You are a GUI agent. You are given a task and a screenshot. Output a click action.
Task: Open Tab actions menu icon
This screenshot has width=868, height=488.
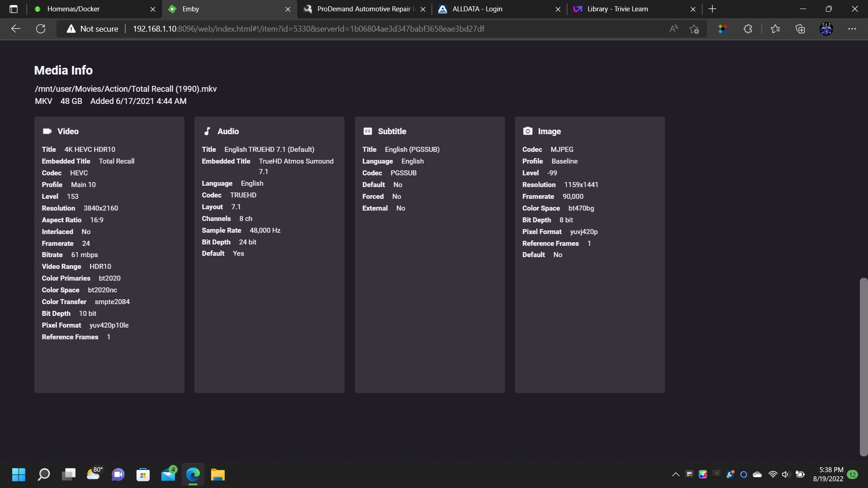(14, 9)
